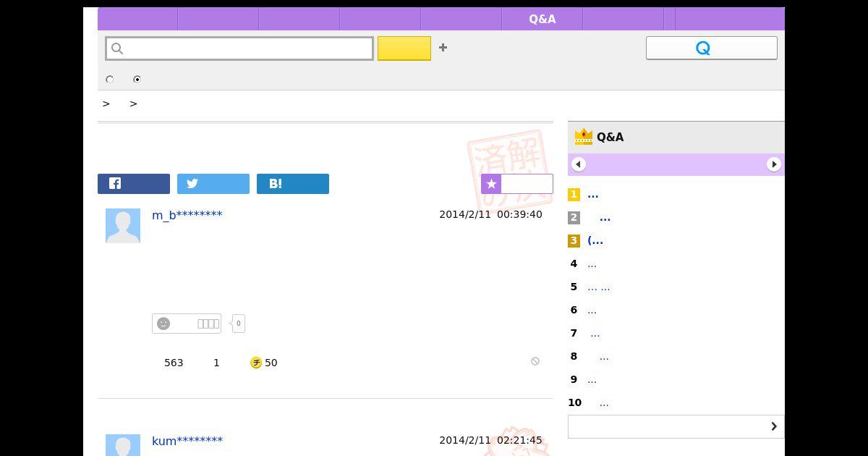
Task: Click the crown icon in the Q&A ranking header
Action: tap(583, 136)
